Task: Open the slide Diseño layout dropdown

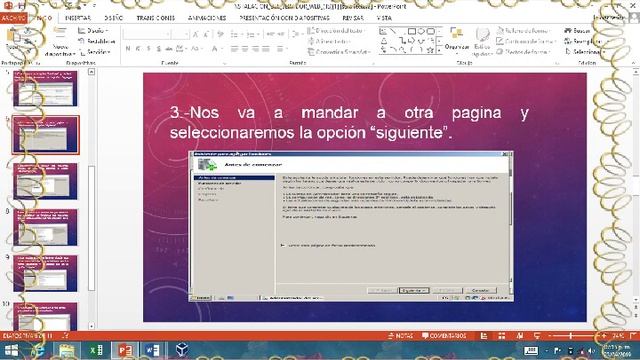Action: pos(93,31)
